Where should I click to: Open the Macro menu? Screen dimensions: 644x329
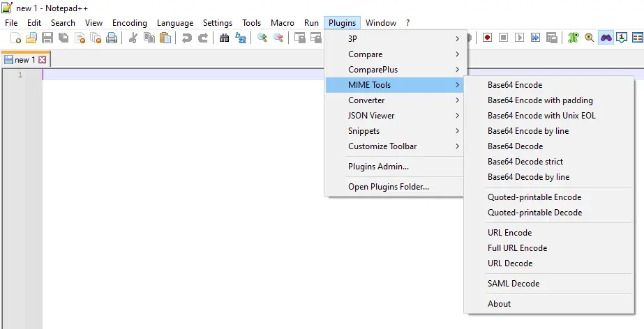(283, 23)
